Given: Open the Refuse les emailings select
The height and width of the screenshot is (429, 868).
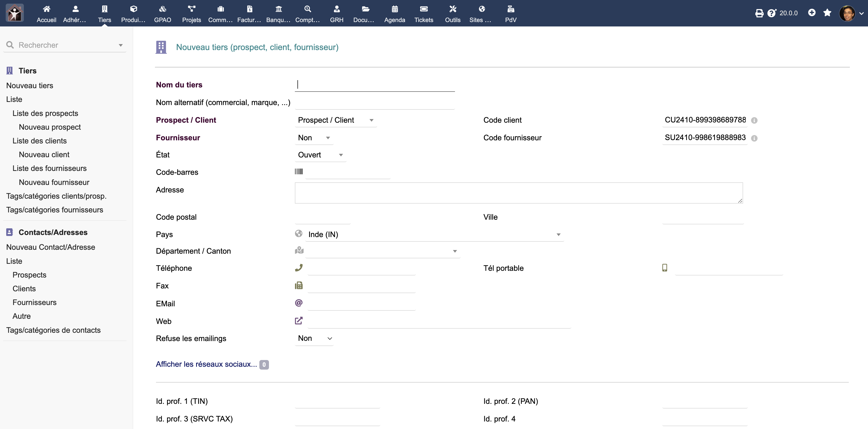Looking at the screenshot, I should click(314, 338).
